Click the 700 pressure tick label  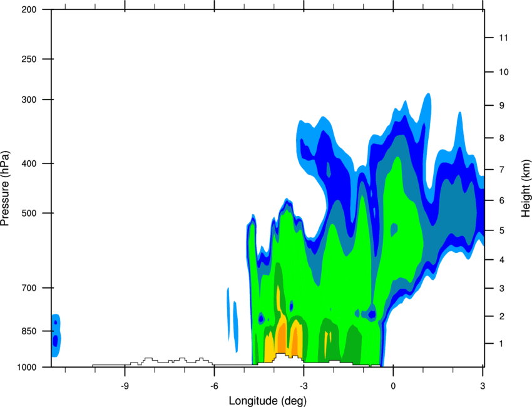coord(29,288)
